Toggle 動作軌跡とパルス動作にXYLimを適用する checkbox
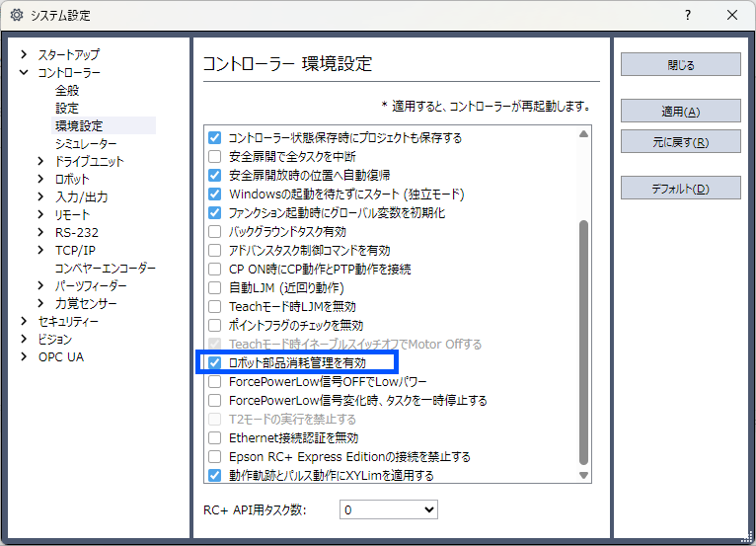The image size is (756, 546). (x=214, y=476)
